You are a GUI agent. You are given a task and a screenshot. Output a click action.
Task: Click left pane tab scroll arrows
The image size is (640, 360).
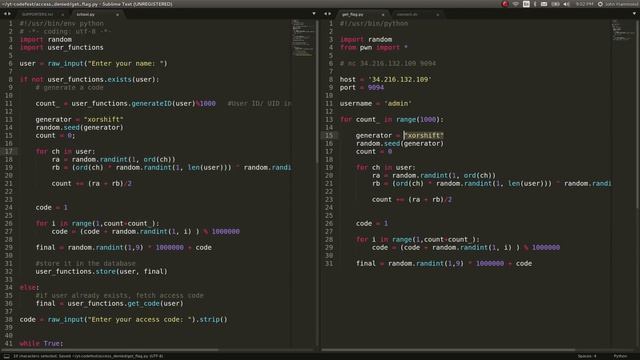(x=7, y=14)
